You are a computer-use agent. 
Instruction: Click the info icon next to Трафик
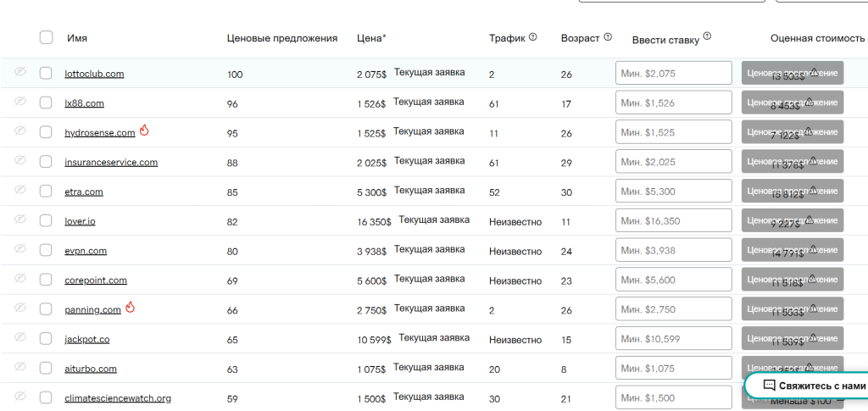[533, 37]
